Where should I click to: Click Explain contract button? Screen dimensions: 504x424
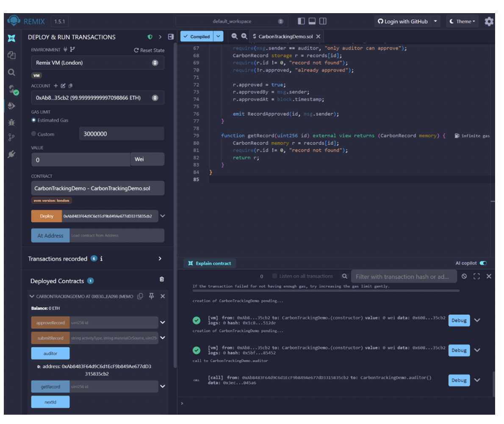pos(210,263)
